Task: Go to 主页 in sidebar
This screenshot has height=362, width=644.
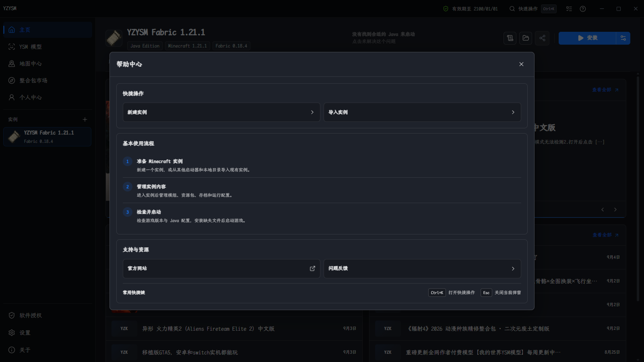Action: (47, 30)
